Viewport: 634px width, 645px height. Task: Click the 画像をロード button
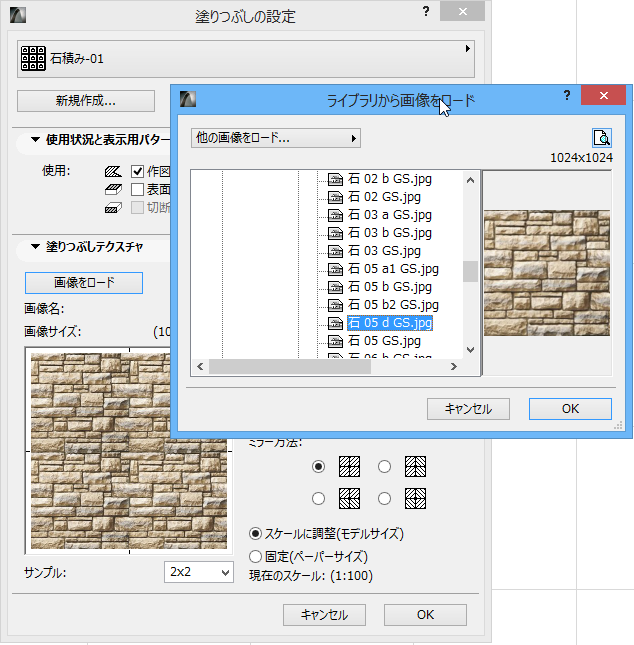click(84, 283)
